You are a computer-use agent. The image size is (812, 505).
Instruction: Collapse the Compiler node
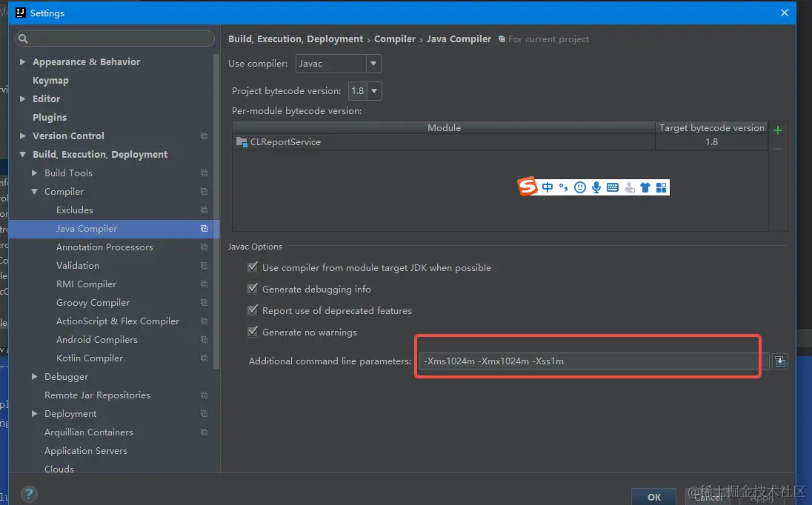pyautogui.click(x=34, y=192)
